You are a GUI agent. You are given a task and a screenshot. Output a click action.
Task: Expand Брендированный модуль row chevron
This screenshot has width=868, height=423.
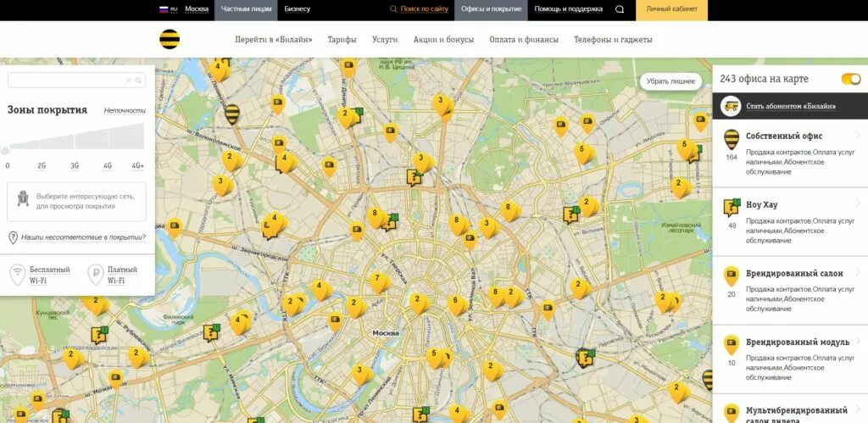[858, 341]
